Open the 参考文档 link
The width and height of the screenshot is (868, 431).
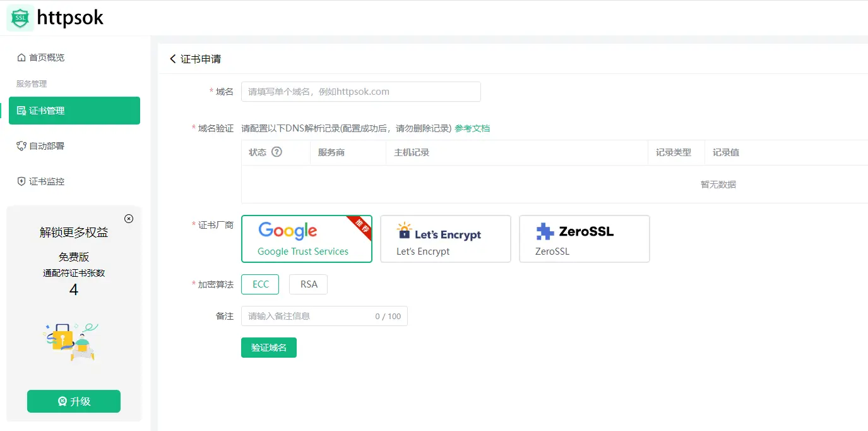472,128
